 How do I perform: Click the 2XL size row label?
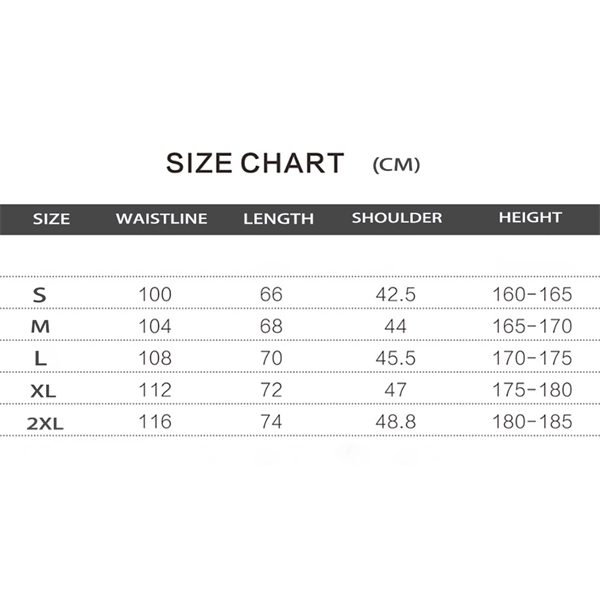(45, 422)
